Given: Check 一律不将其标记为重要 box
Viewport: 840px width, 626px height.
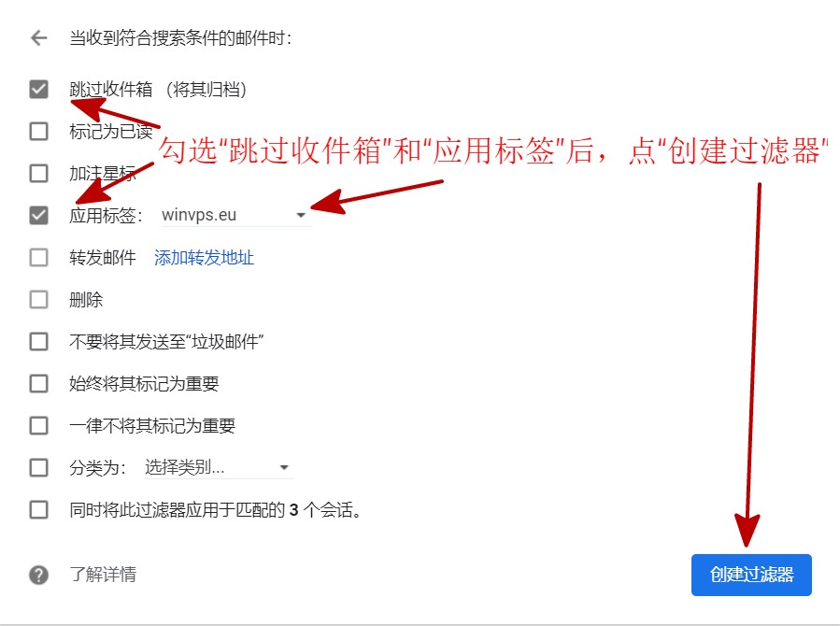Looking at the screenshot, I should coord(38,426).
